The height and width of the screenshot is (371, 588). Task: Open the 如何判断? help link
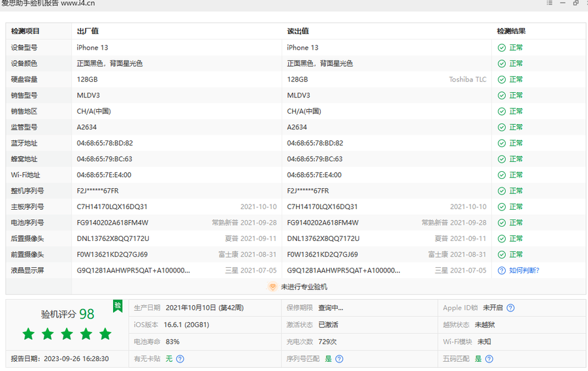tap(524, 270)
